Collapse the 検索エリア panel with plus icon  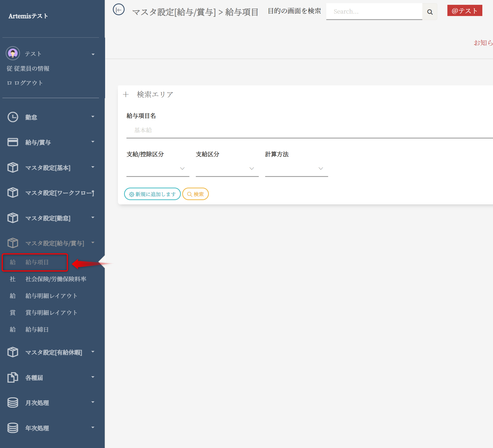pyautogui.click(x=126, y=94)
